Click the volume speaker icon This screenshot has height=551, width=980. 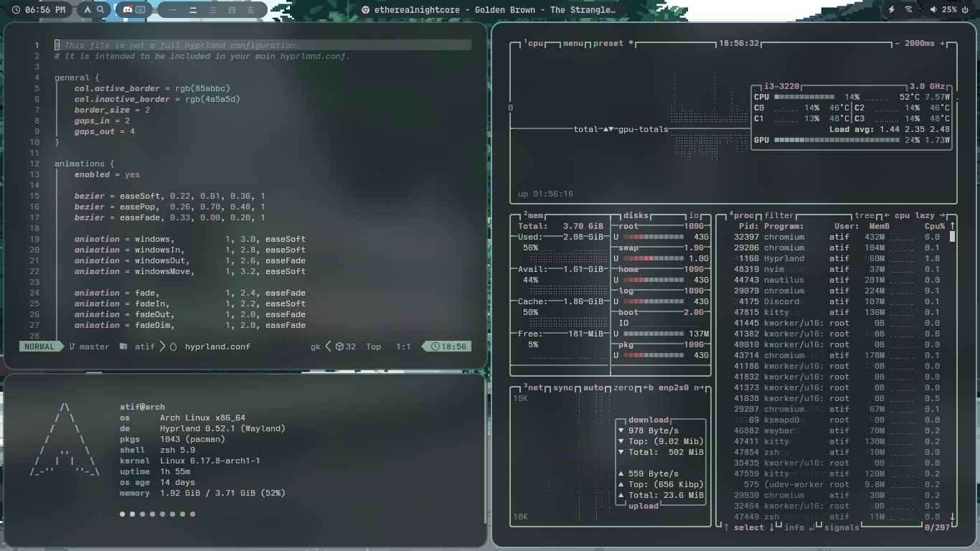click(x=933, y=10)
